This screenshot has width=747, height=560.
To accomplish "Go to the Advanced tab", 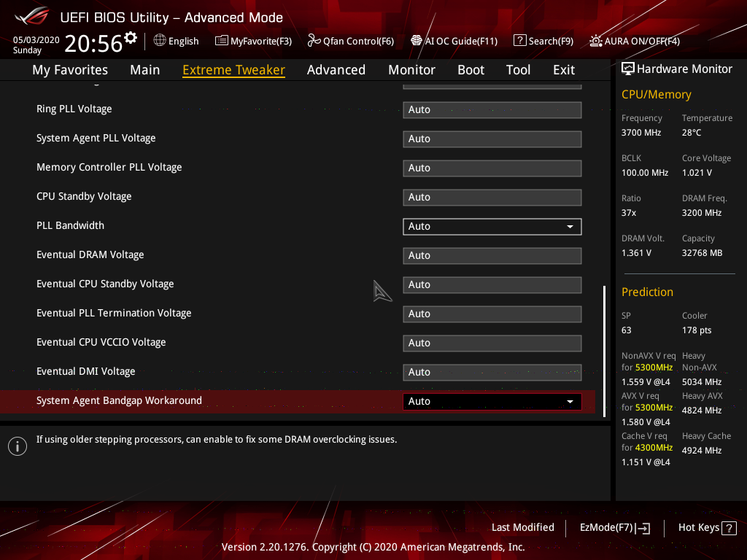I will (336, 70).
